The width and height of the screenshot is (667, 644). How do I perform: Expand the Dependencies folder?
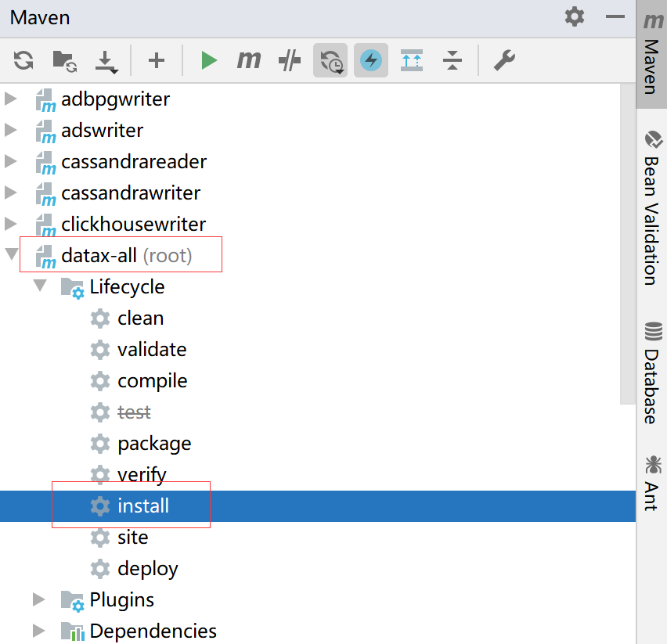38,631
